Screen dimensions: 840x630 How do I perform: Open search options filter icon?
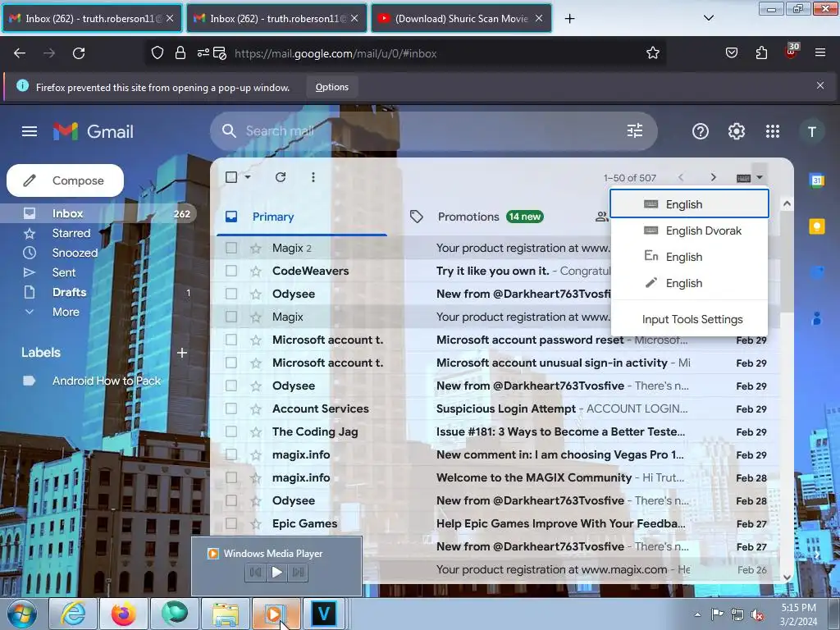[635, 130]
